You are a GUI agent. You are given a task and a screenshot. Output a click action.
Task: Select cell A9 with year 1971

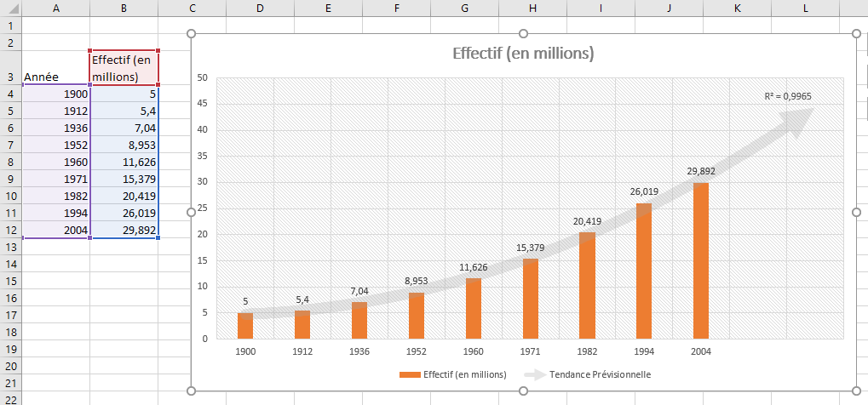click(x=56, y=179)
